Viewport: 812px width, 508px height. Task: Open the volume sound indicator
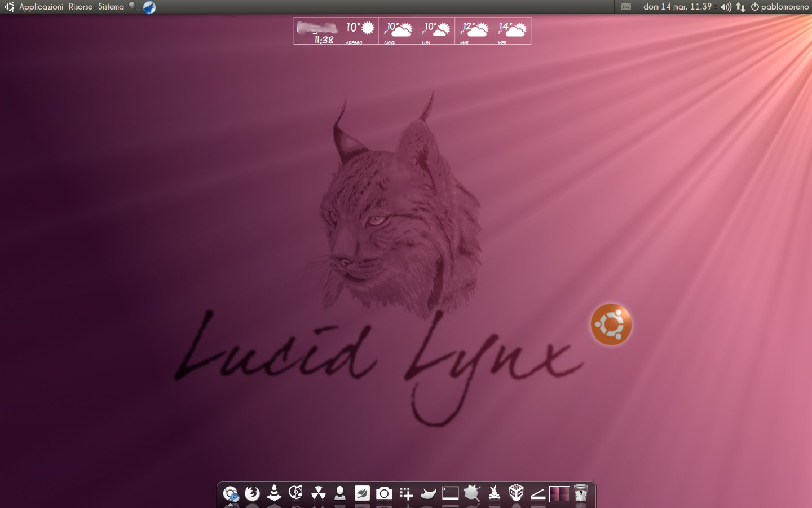[726, 7]
